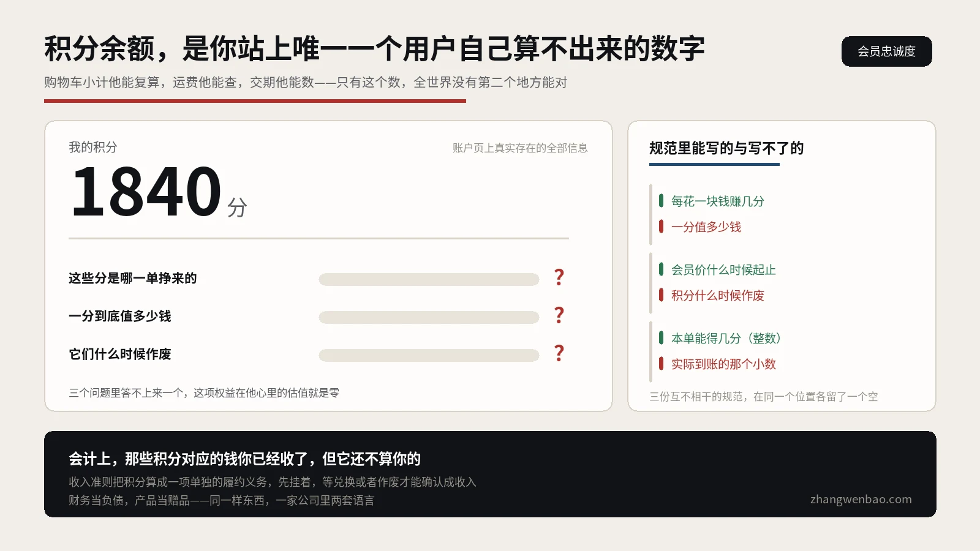Click the question 它们什么时候作废
Screen dimensions: 980x551
pyautogui.click(x=119, y=354)
